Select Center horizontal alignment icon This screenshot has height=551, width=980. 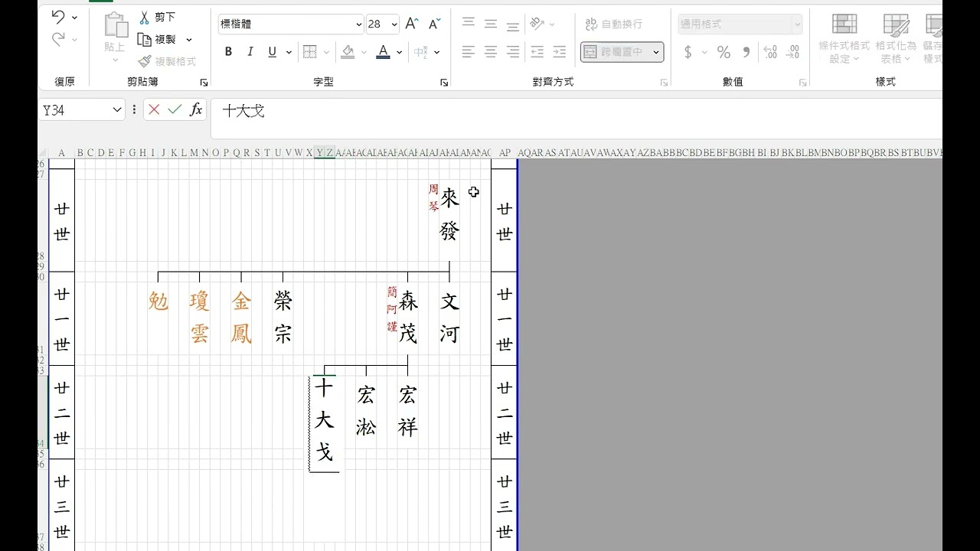point(491,52)
